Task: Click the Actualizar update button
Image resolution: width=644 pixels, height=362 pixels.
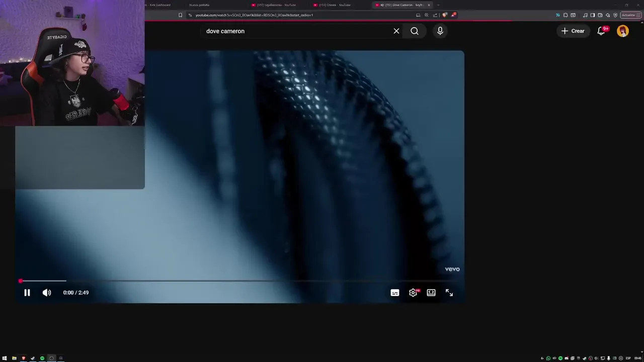Action: pos(631,15)
